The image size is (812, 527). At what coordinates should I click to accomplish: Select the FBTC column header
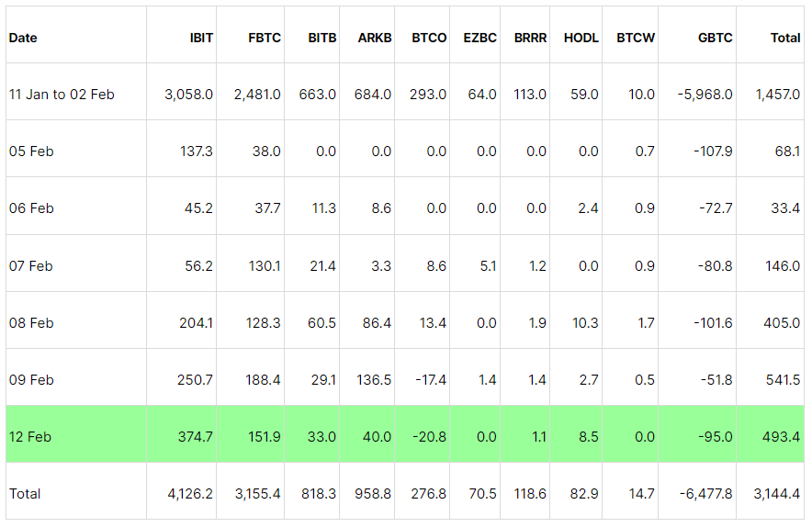pos(265,38)
